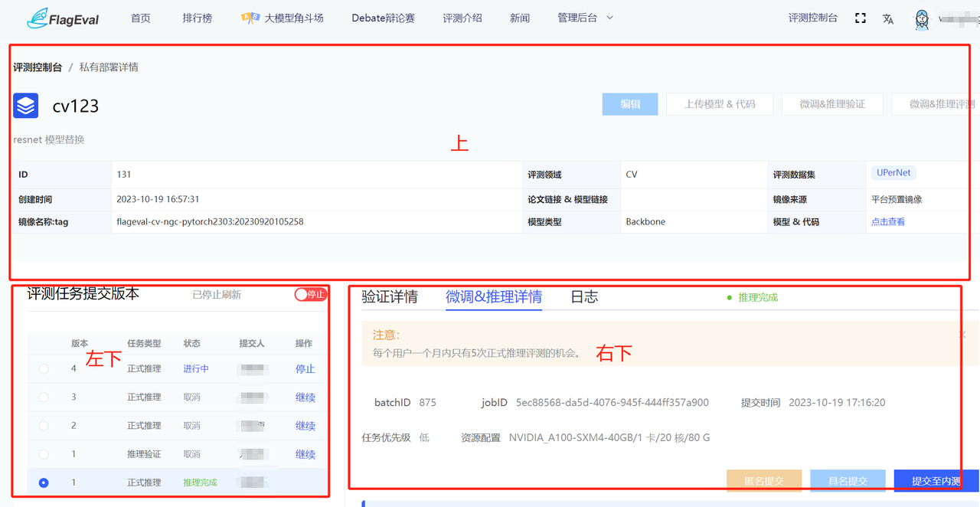
Task: Click the 编辑 button
Action: click(x=630, y=104)
